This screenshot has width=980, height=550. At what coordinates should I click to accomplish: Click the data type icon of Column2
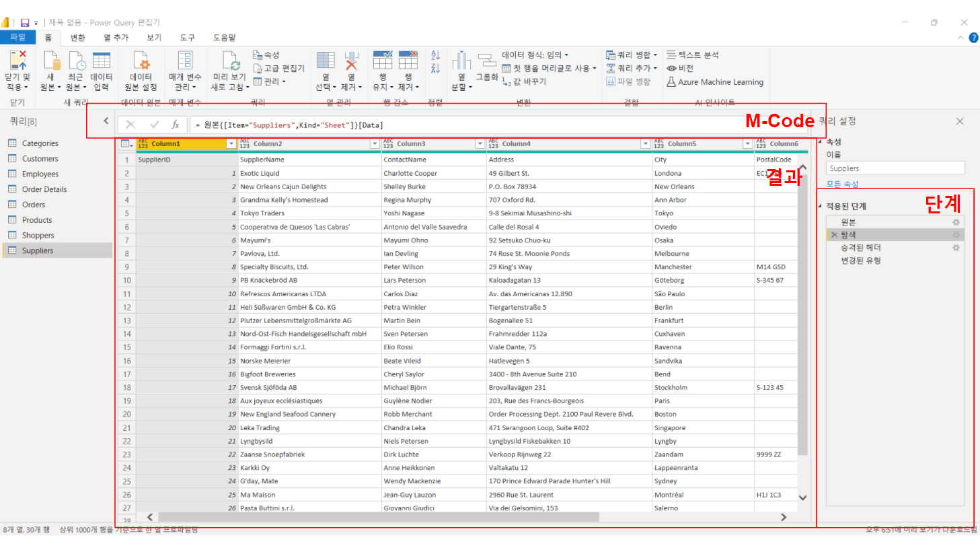244,143
